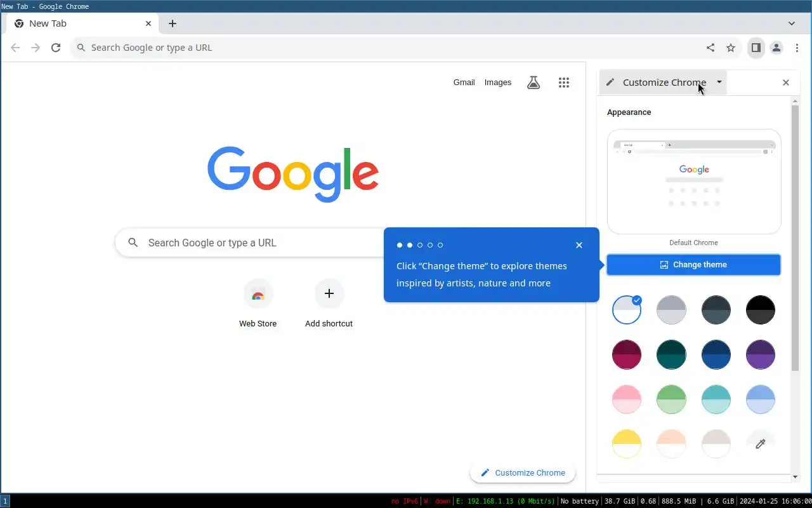The image size is (812, 508).
Task: Select the light green color swatch
Action: tap(671, 399)
